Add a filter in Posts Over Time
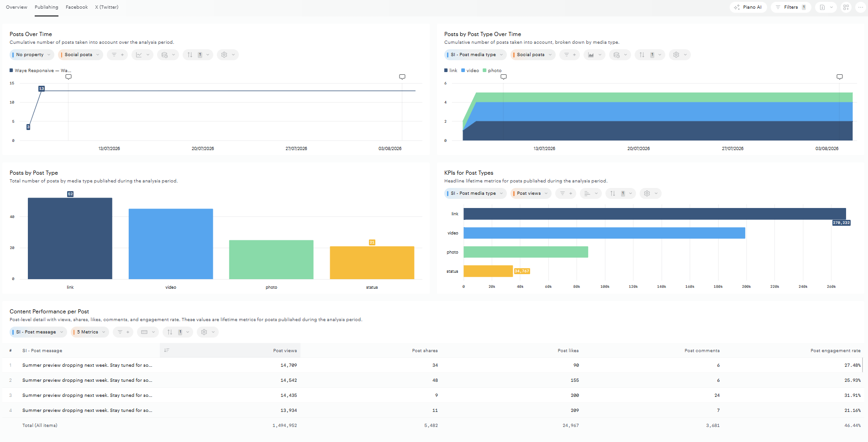The width and height of the screenshot is (868, 442). [118, 55]
